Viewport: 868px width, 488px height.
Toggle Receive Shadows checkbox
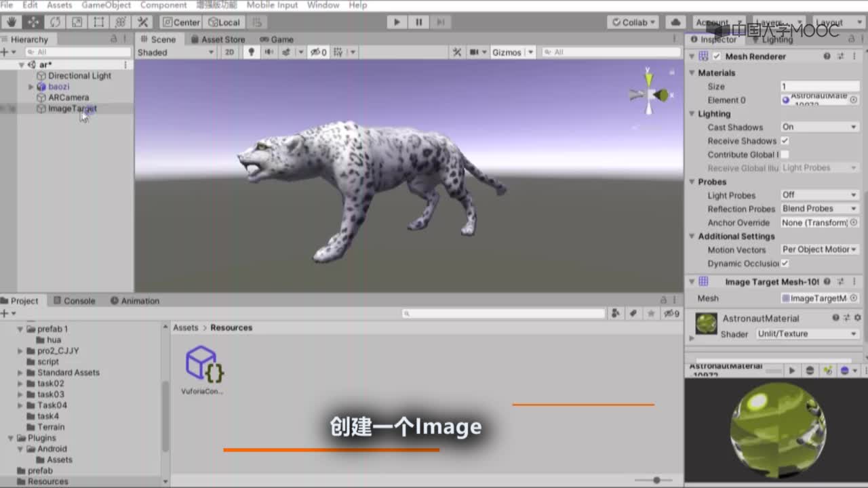785,141
